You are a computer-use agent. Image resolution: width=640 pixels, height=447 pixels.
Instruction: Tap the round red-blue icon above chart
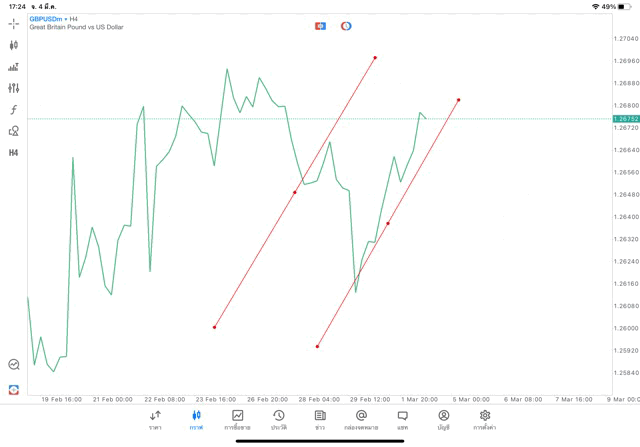[x=346, y=26]
